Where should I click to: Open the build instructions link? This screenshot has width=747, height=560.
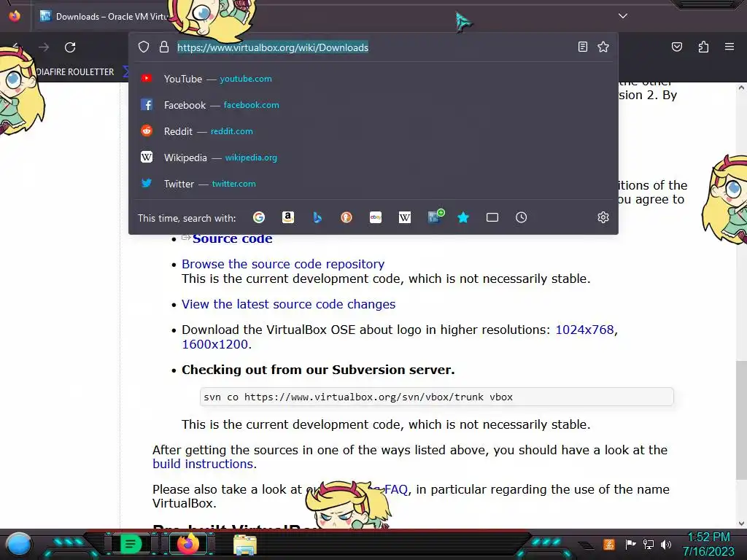click(x=203, y=464)
